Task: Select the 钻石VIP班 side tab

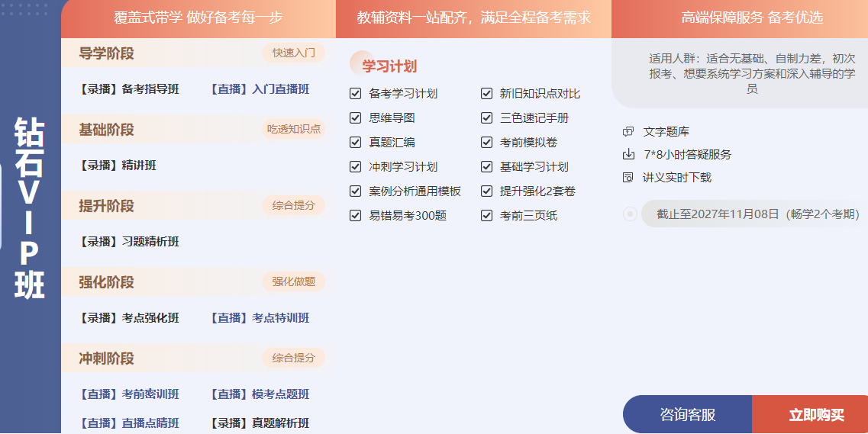Action: point(30,207)
